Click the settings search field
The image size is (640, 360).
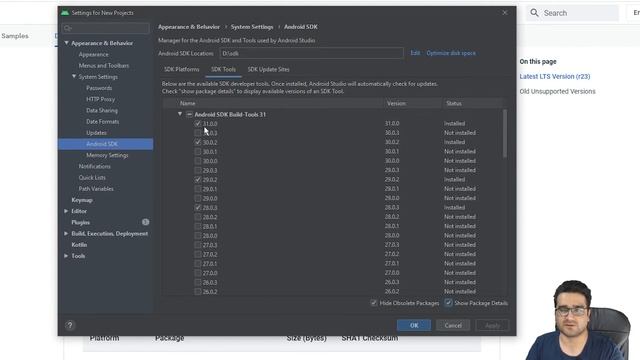coord(105,28)
